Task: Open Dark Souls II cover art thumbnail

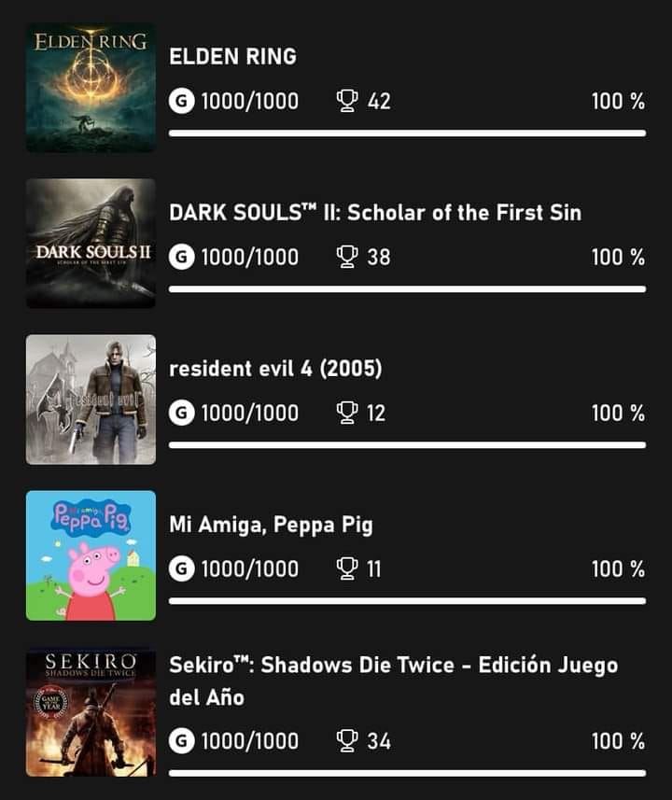Action: click(x=91, y=244)
